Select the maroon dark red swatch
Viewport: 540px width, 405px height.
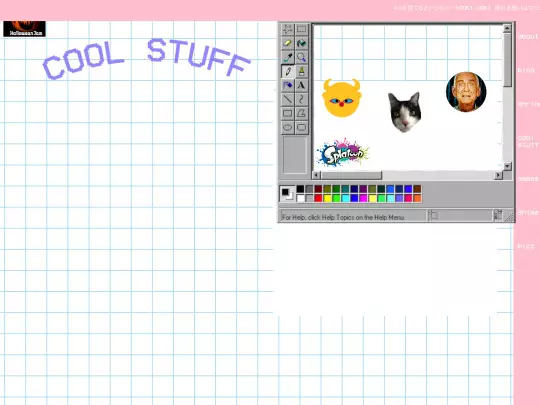318,189
